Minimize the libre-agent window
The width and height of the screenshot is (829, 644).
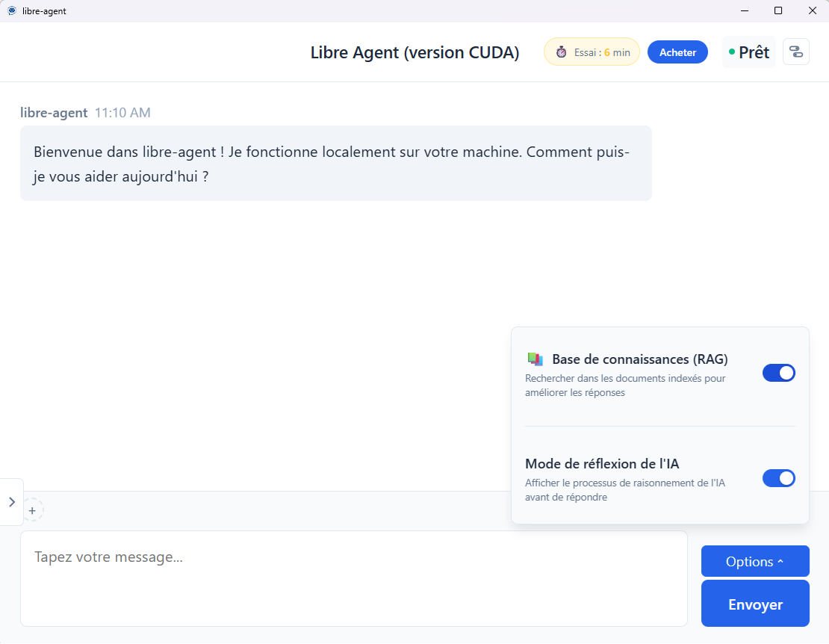pyautogui.click(x=744, y=10)
